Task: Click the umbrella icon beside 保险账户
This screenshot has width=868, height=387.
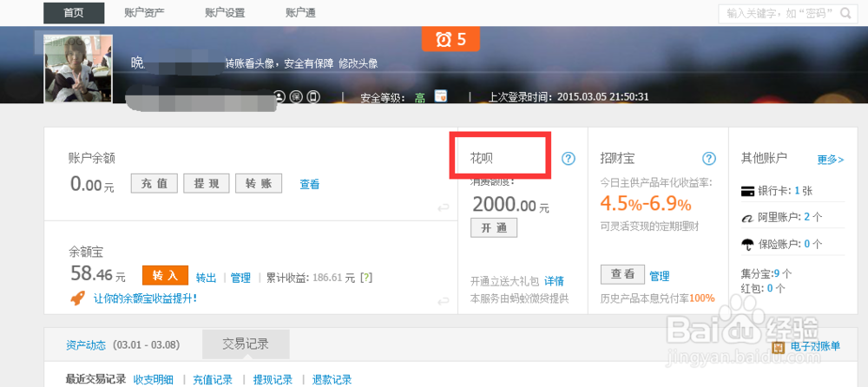Action: click(x=748, y=244)
